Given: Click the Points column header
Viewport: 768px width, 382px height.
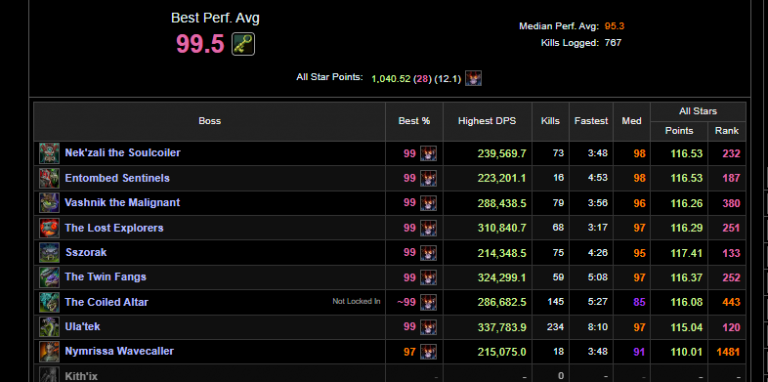Looking at the screenshot, I should (679, 131).
